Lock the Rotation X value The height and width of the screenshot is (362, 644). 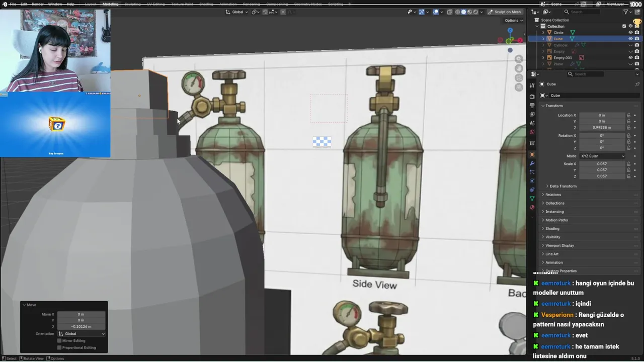pyautogui.click(x=628, y=136)
